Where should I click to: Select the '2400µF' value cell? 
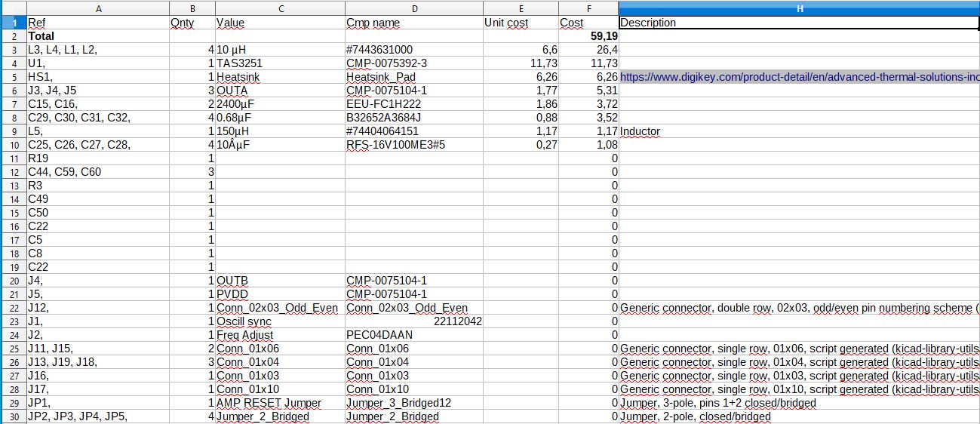(280, 104)
